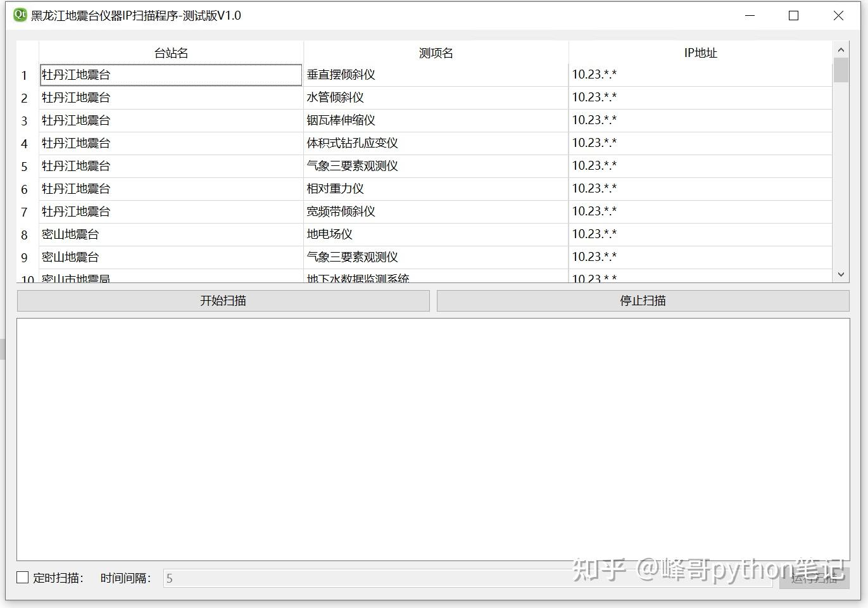Screen dimensions: 868x608
Task: Click the scrollbar down arrow
Action: point(841,274)
